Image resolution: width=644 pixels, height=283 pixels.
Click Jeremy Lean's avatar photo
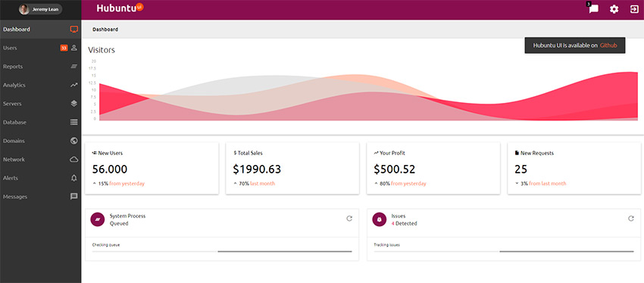24,9
